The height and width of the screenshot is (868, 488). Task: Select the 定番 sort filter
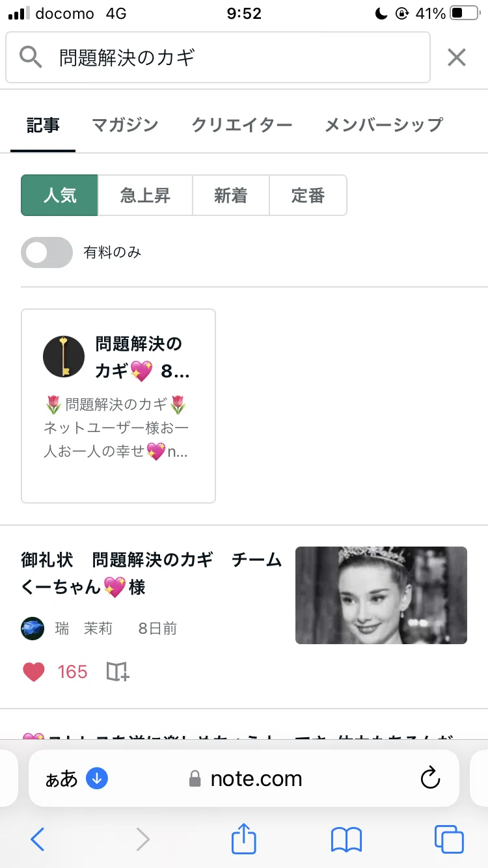(x=308, y=195)
